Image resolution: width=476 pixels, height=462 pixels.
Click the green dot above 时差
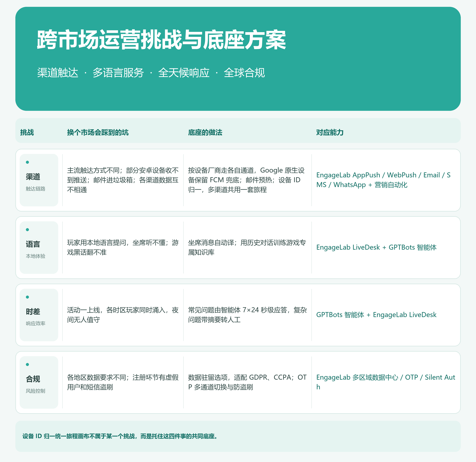[x=27, y=297]
